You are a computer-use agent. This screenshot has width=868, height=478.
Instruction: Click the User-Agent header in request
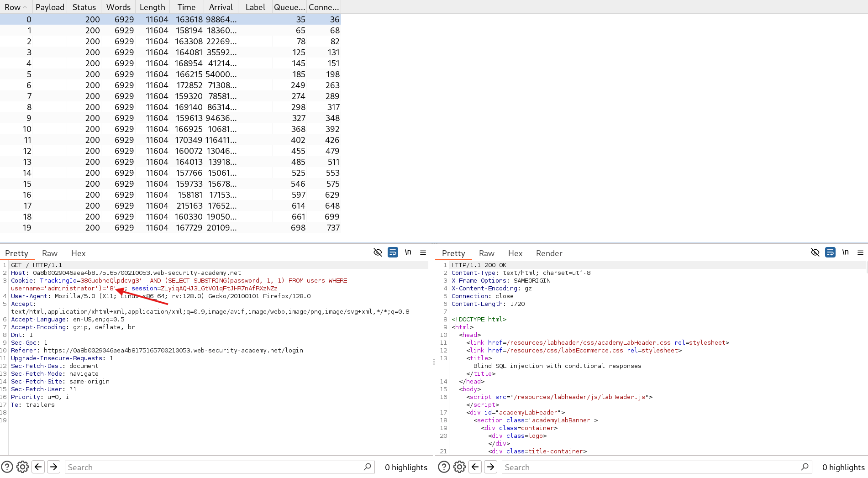[x=161, y=296]
